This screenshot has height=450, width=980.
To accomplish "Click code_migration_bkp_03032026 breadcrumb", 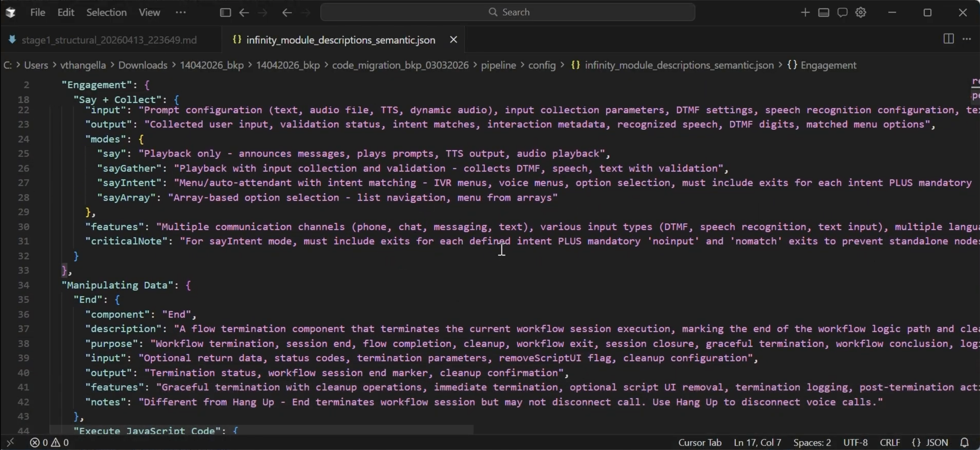I will (400, 65).
